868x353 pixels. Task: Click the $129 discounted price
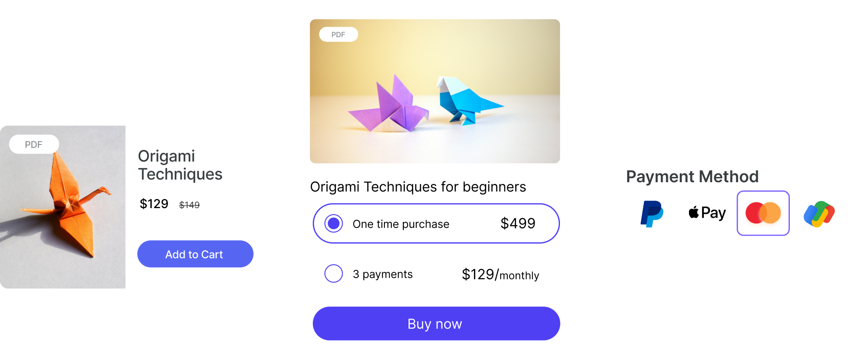[x=154, y=204]
